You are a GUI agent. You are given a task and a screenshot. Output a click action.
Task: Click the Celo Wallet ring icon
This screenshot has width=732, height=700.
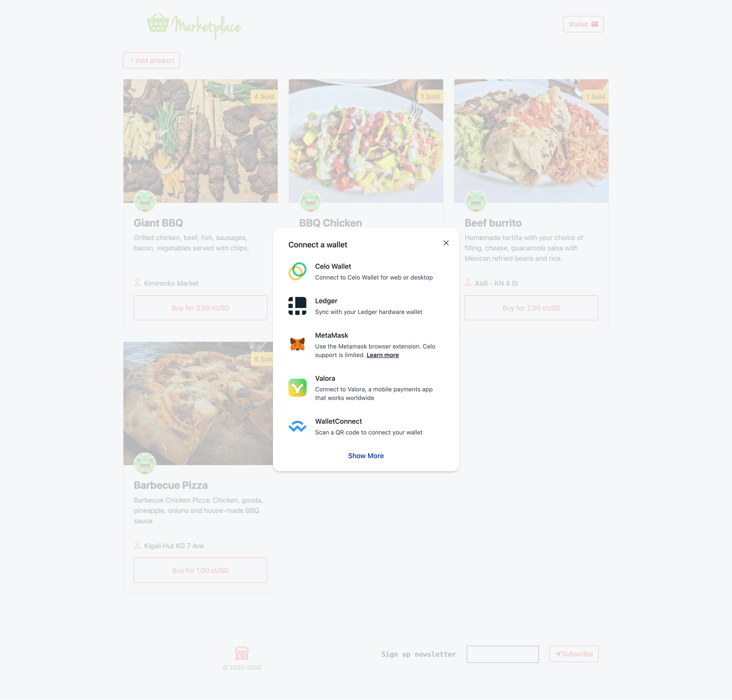click(297, 271)
